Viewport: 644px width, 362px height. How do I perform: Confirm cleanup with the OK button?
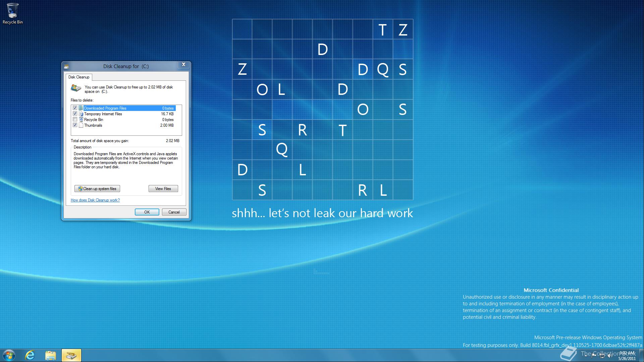coord(147,212)
